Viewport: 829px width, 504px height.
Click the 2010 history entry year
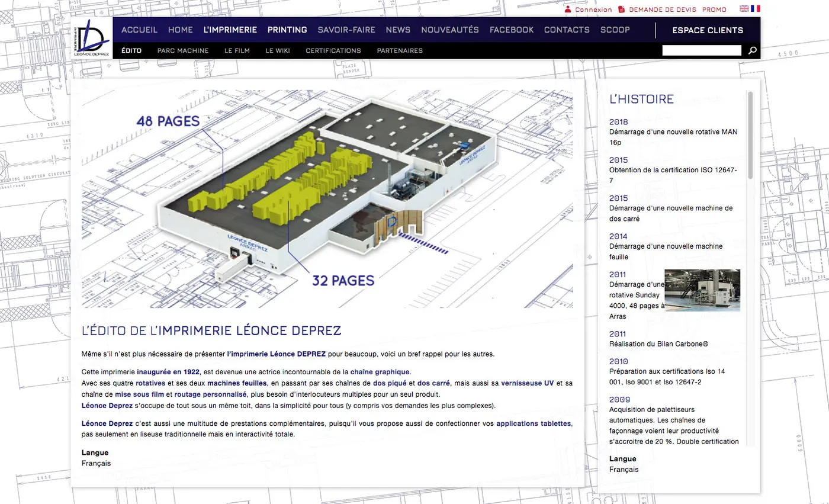click(x=618, y=361)
